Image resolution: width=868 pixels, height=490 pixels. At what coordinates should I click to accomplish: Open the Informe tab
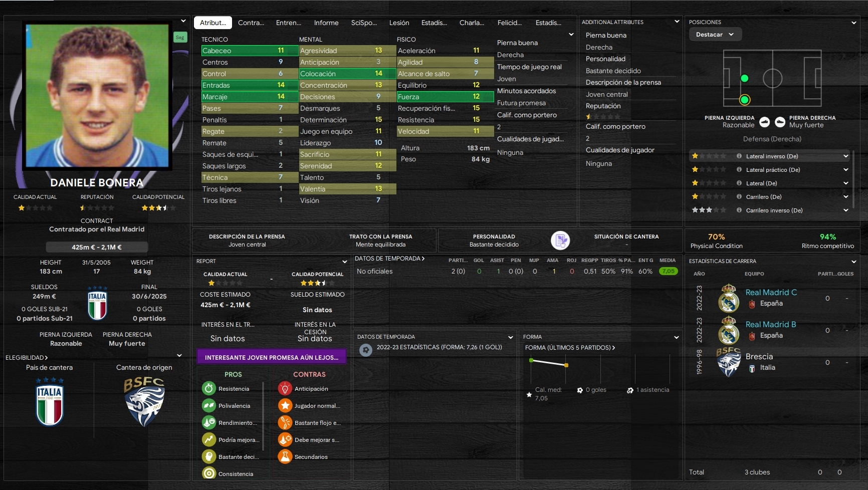tap(326, 23)
